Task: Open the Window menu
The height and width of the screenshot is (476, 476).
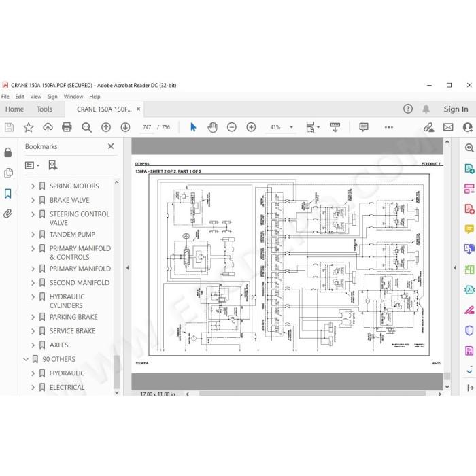Action: (73, 97)
